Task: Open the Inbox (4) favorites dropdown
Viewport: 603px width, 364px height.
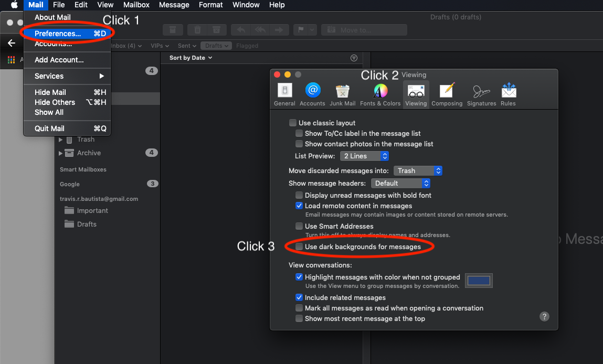Action: pos(126,46)
